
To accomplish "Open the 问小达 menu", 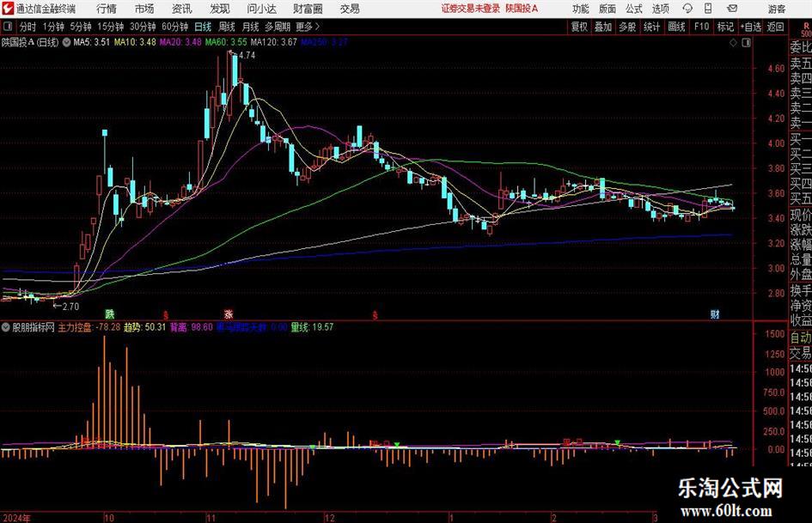I will pyautogui.click(x=261, y=9).
